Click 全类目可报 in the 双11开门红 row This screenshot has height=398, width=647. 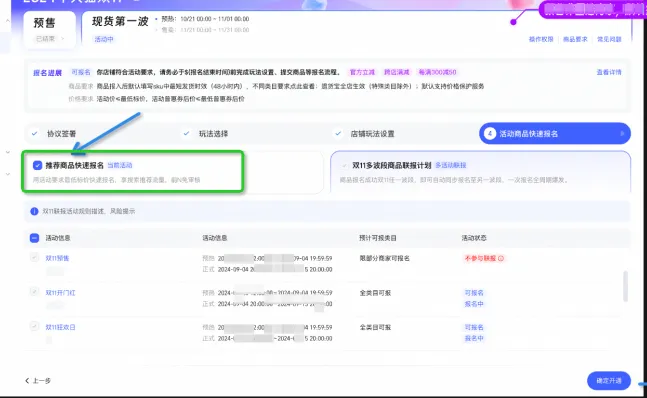click(375, 293)
